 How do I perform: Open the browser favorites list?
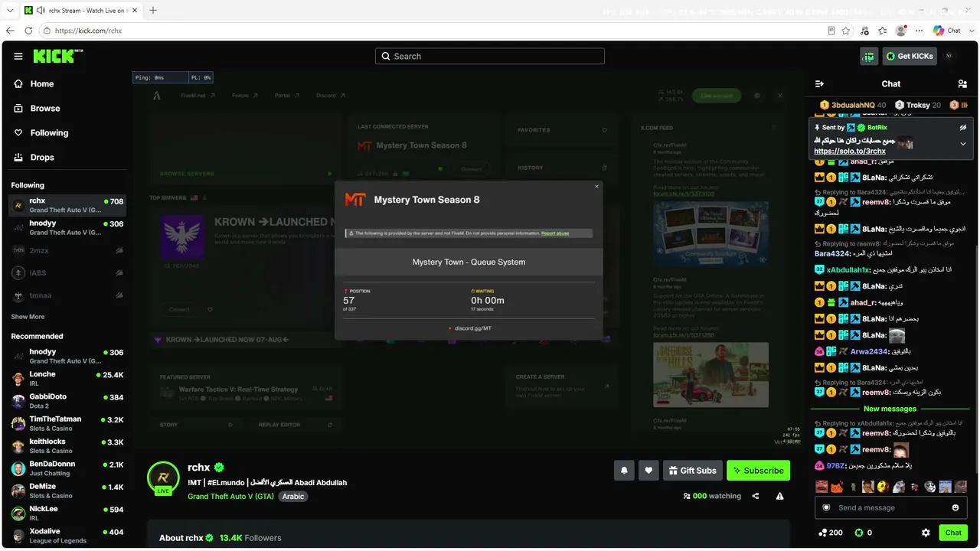[x=884, y=31]
